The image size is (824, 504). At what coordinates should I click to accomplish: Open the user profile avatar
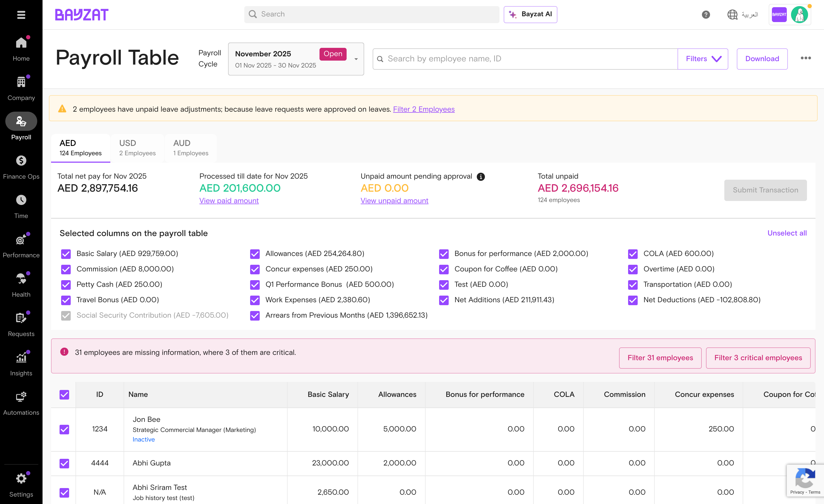point(799,15)
